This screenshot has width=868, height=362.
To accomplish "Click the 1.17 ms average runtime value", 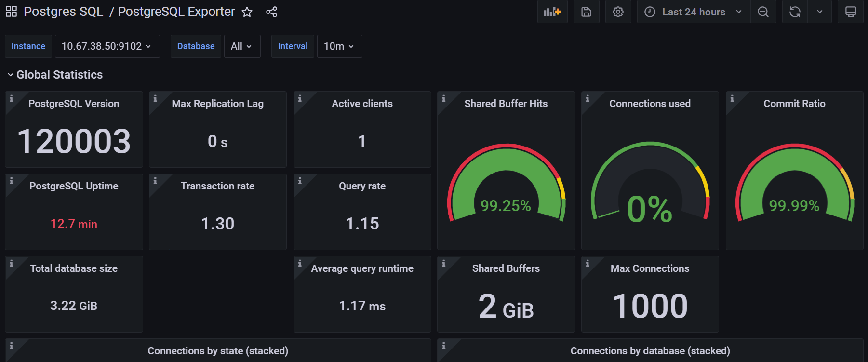I will 362,306.
